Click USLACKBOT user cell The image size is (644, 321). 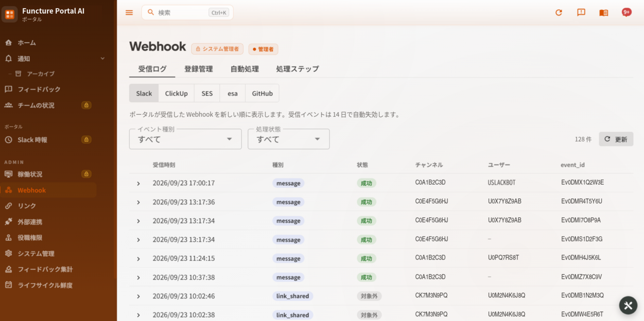(x=502, y=183)
